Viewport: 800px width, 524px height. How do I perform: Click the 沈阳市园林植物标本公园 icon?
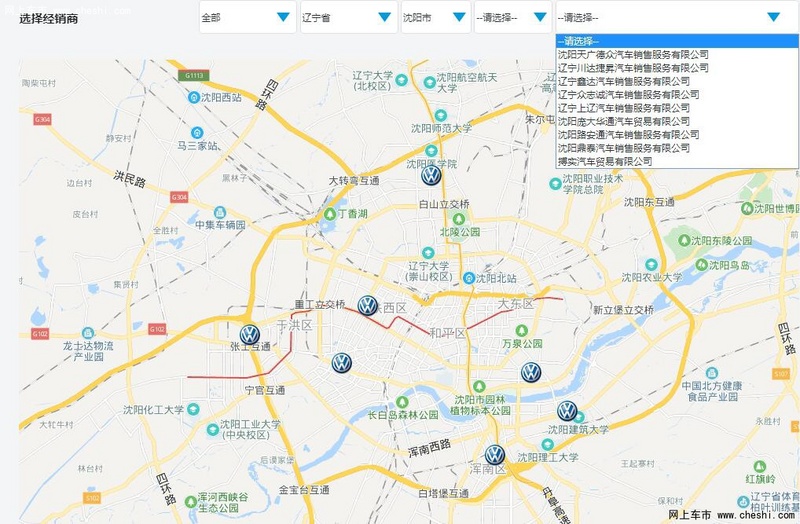479,386
